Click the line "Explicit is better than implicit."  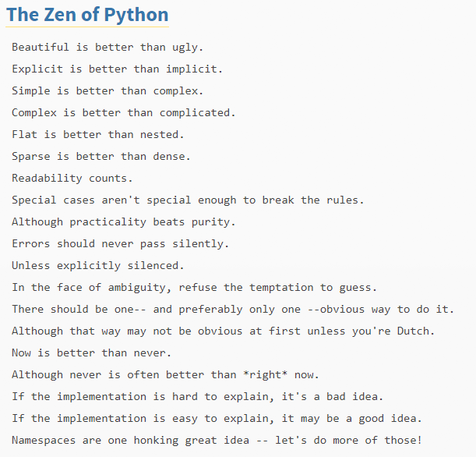tap(117, 69)
